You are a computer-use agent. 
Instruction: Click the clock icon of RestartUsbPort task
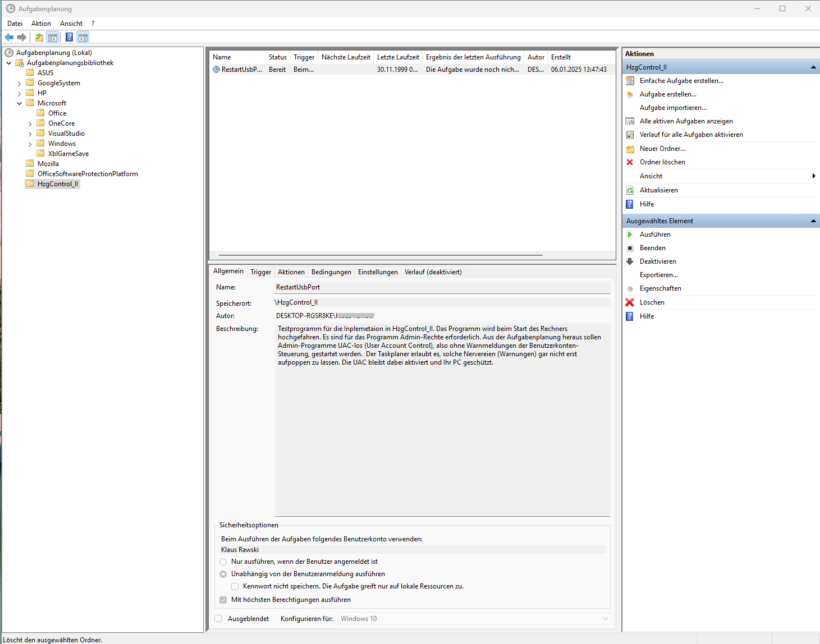pyautogui.click(x=217, y=70)
